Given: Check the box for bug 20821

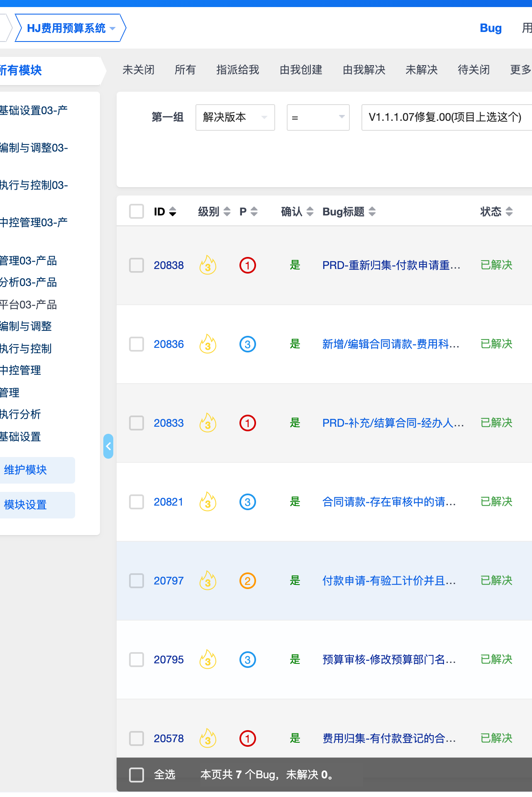Looking at the screenshot, I should 137,502.
